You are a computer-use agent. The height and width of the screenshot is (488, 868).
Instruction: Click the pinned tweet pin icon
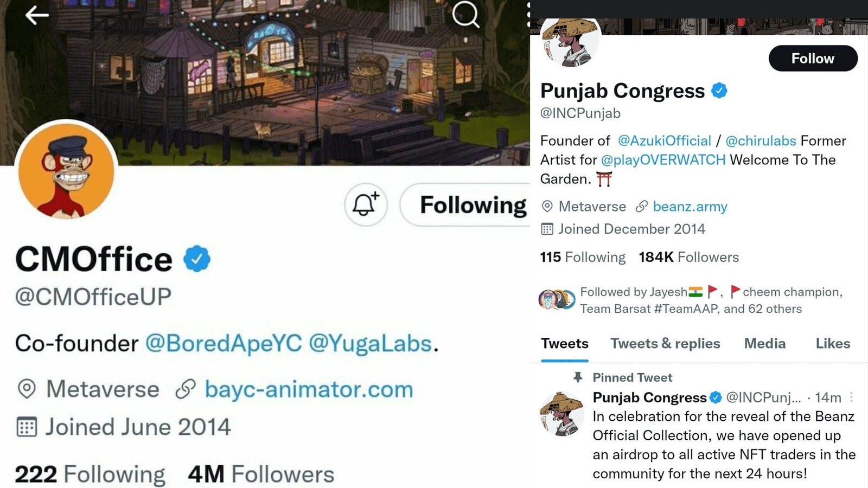[577, 377]
